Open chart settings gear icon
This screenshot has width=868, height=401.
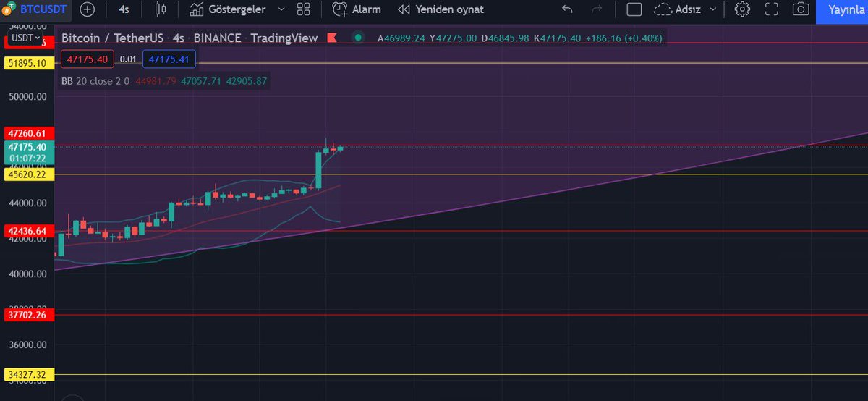tap(742, 10)
